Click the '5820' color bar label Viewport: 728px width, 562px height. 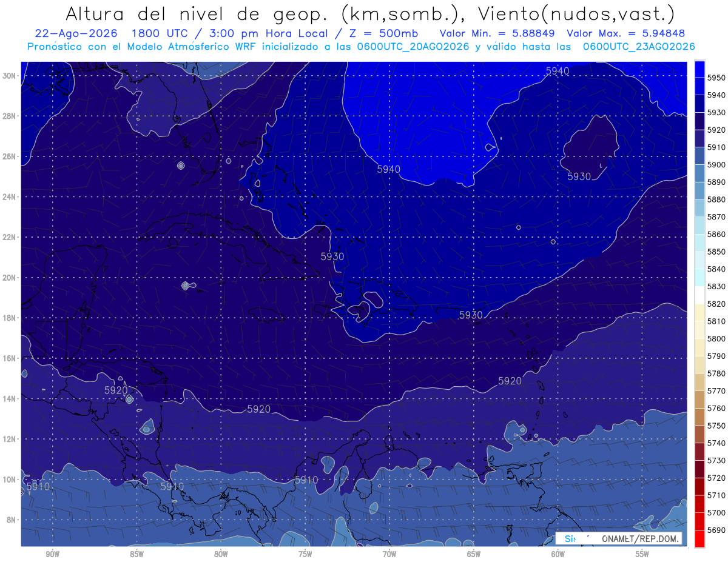tap(716, 304)
